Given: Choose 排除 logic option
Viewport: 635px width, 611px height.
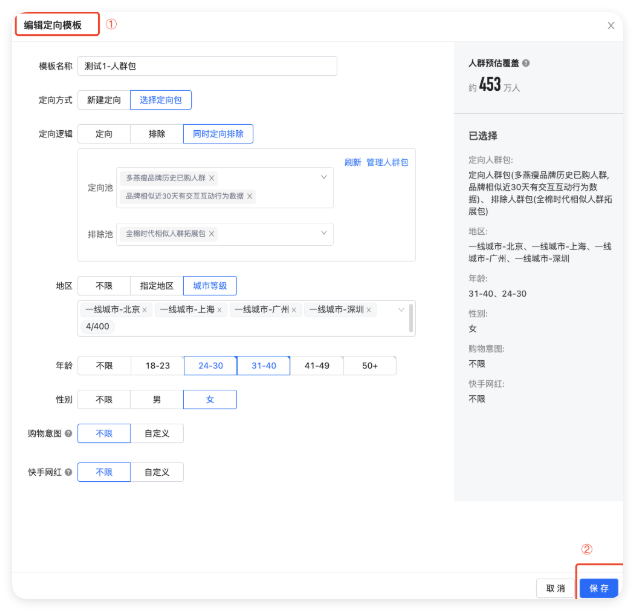Looking at the screenshot, I should coord(157,134).
